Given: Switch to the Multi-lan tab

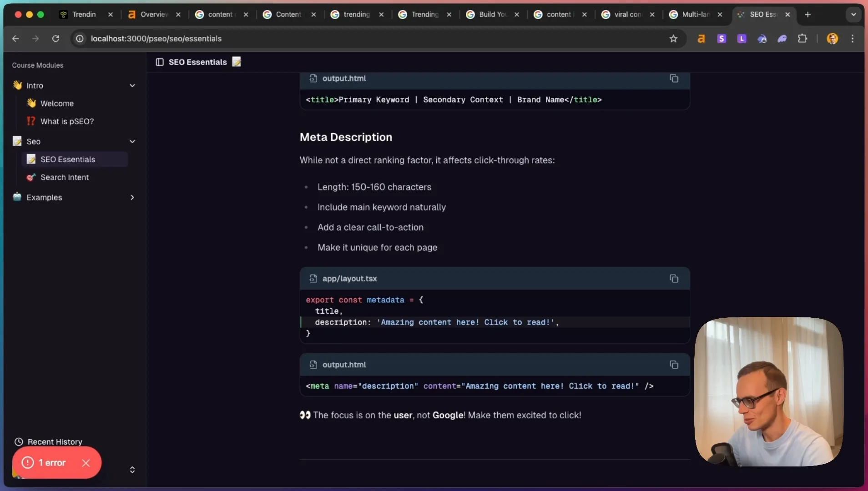Looking at the screenshot, I should pos(696,15).
